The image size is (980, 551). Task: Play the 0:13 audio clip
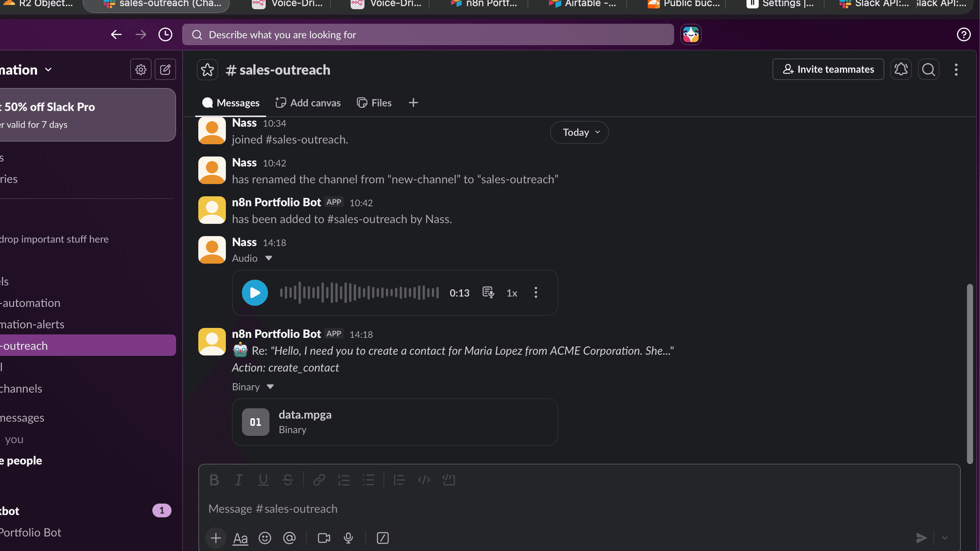pyautogui.click(x=255, y=293)
